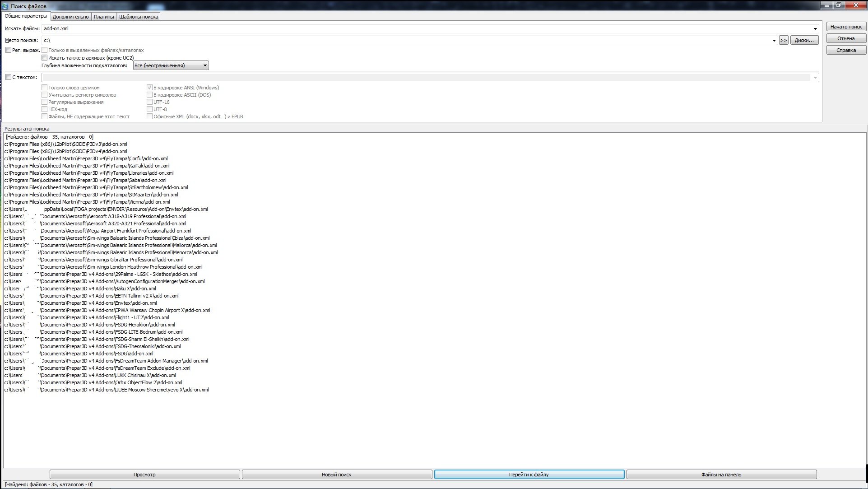Toggle the UTF-16 checkbox
The image size is (868, 489).
coord(149,102)
